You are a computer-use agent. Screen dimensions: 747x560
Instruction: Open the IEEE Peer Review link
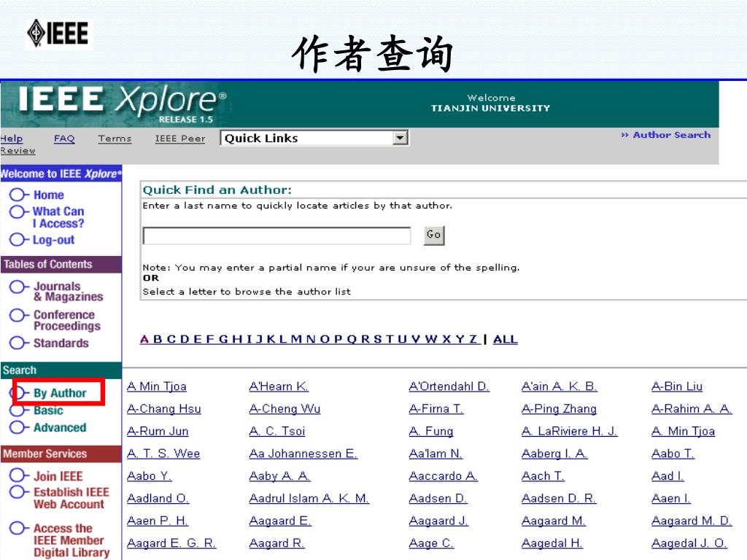[180, 139]
